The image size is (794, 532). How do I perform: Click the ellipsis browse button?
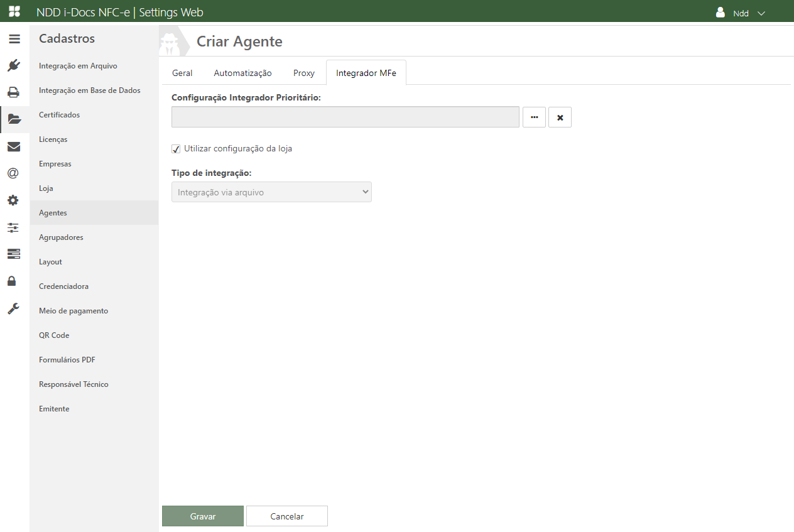point(534,117)
